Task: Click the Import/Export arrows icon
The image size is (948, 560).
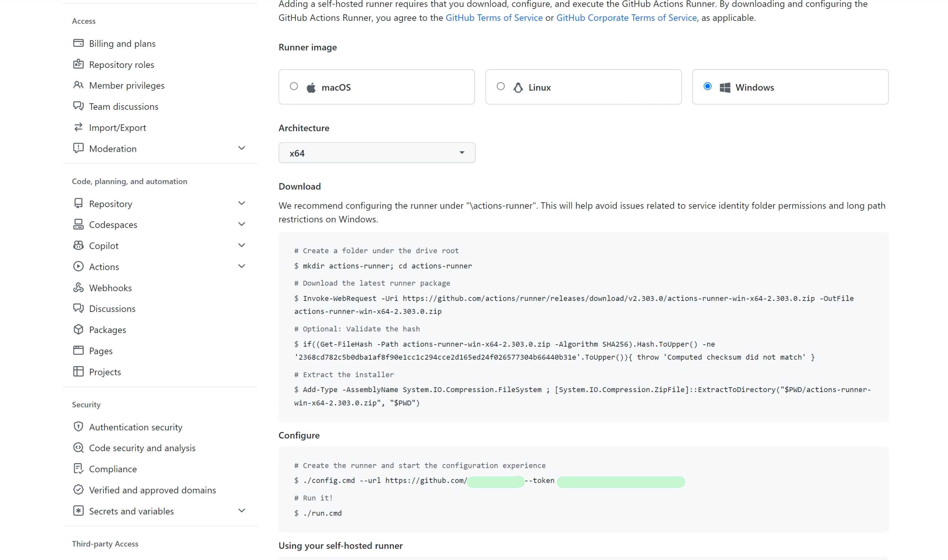Action: coord(78,127)
